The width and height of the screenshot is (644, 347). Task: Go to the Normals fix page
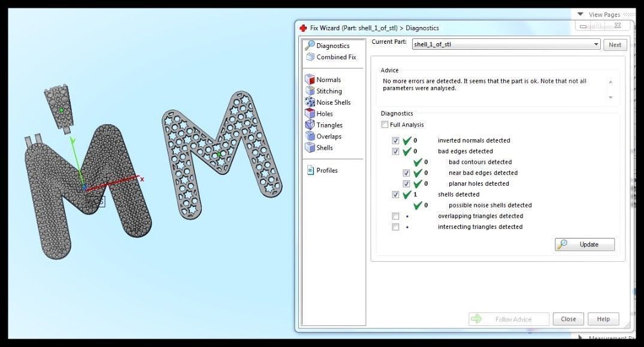pyautogui.click(x=328, y=80)
